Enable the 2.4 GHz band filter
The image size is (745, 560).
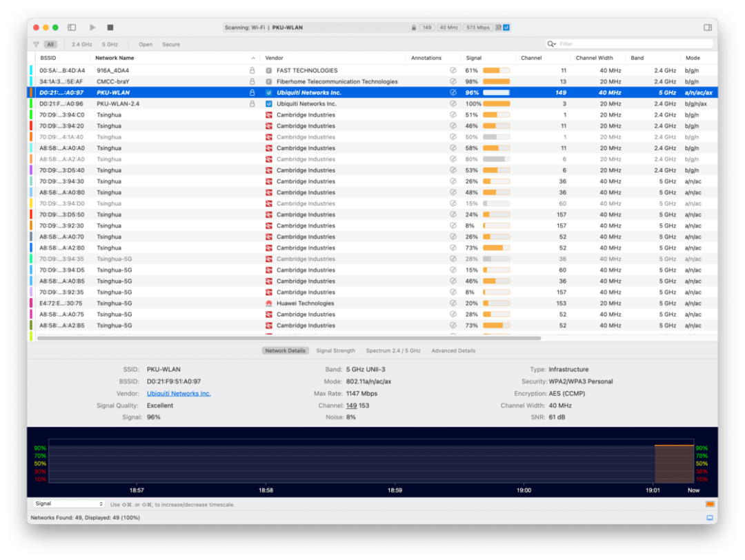pos(81,44)
